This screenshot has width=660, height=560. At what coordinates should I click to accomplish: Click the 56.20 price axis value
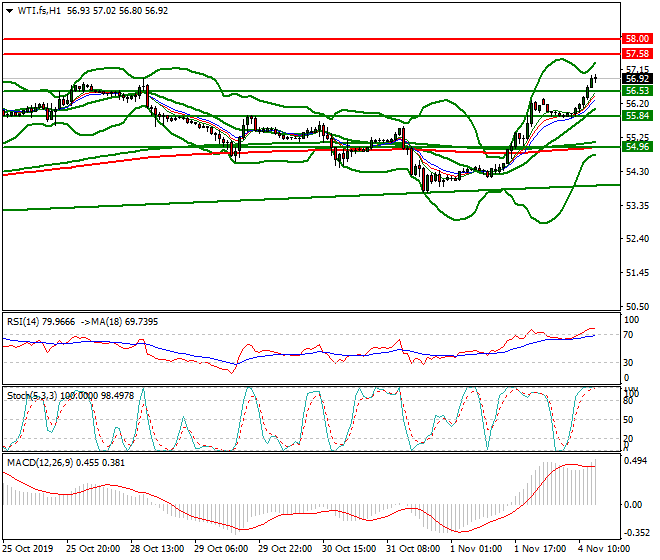point(637,104)
